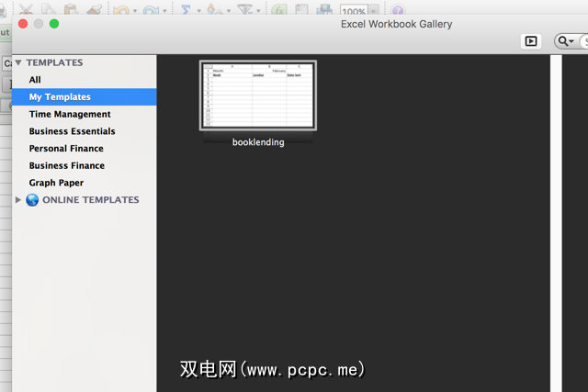Open the search magnifier dropdown
This screenshot has height=392, width=588.
(566, 41)
